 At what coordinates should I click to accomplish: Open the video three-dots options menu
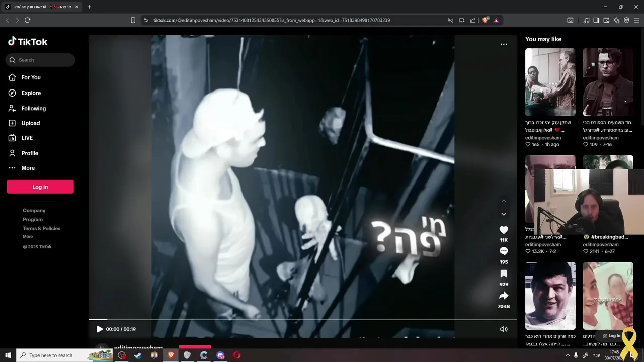point(504,44)
